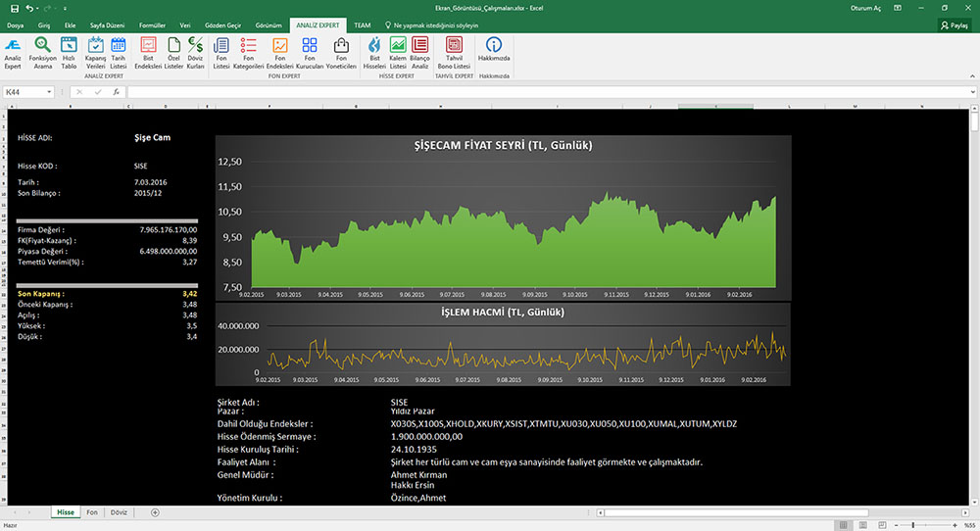Open the Hızlı Tablo tool
Image resolution: width=980 pixels, height=531 pixels.
pos(69,53)
